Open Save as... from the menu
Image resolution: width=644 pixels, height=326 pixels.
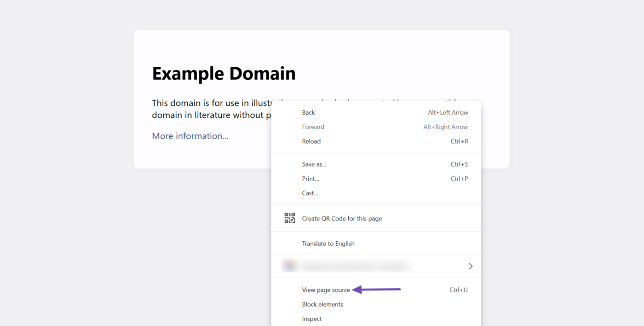pyautogui.click(x=314, y=164)
